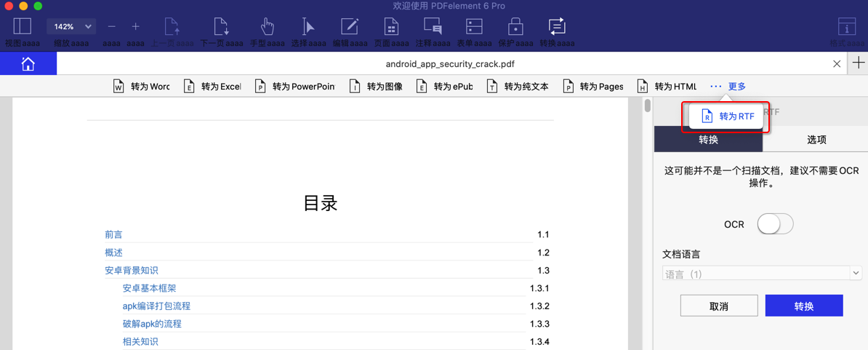This screenshot has height=350, width=868.
Task: Open the View panel layout icon
Action: [22, 27]
